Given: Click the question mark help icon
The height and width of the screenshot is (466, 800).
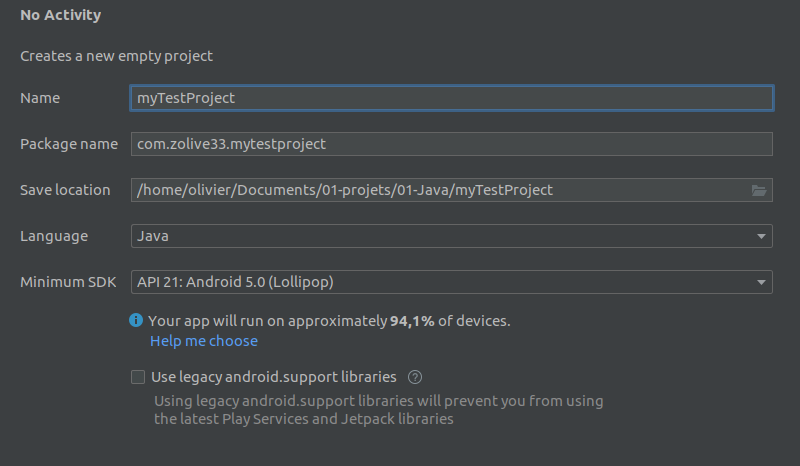Looking at the screenshot, I should click(x=415, y=377).
